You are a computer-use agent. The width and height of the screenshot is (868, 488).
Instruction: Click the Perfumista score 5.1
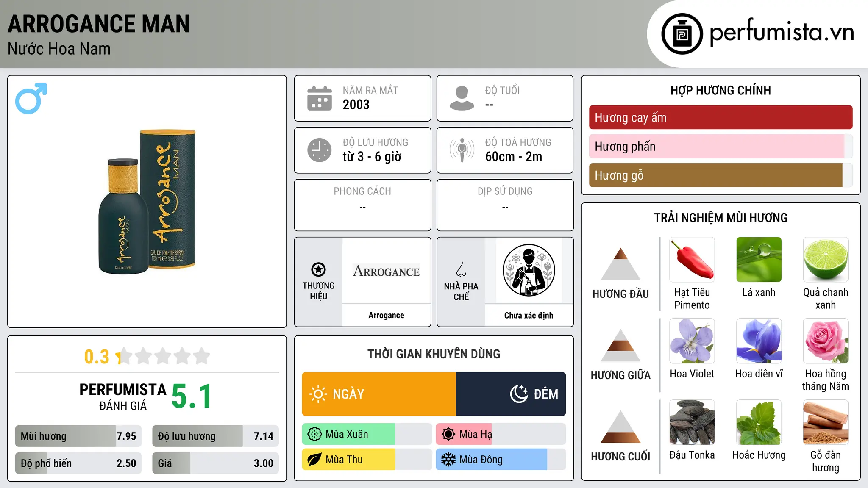(192, 396)
